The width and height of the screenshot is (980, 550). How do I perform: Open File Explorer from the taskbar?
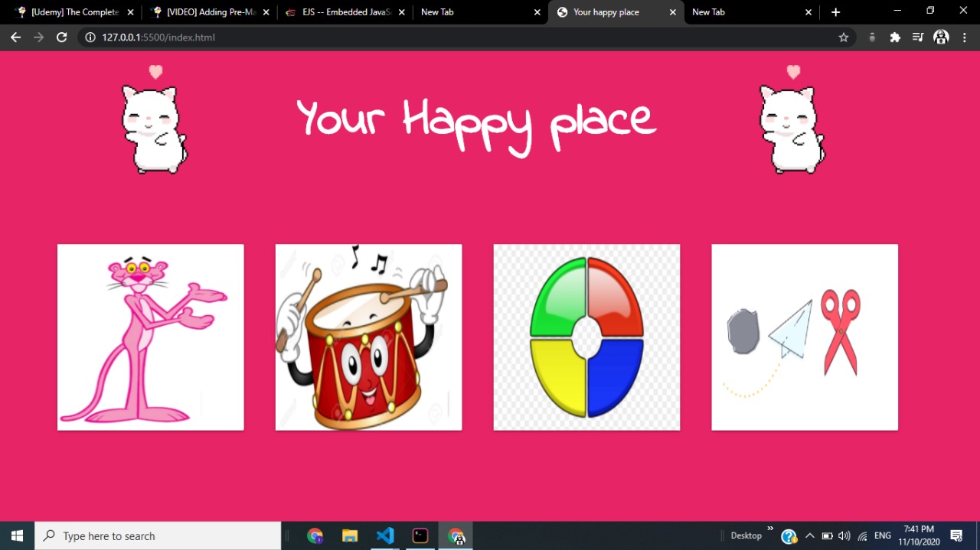350,535
